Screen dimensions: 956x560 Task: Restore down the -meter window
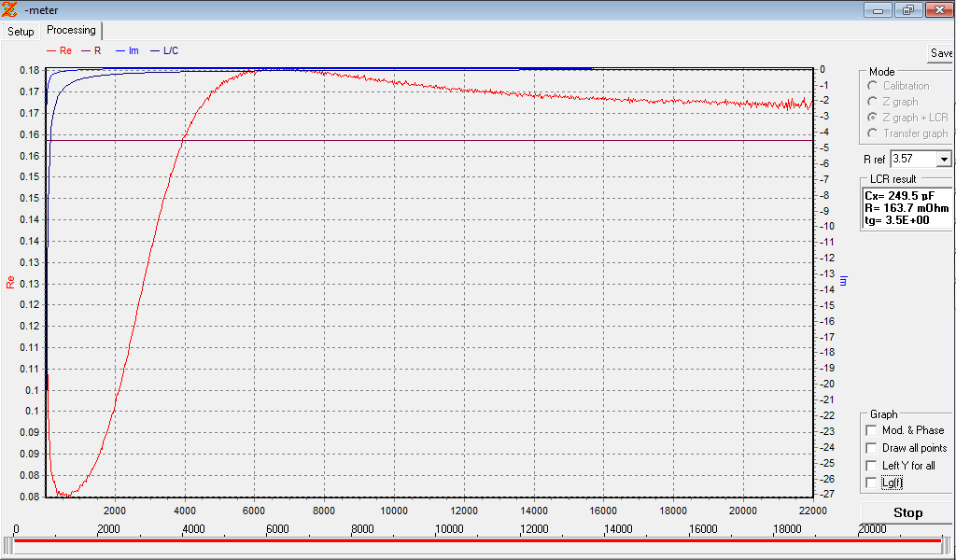pos(908,9)
